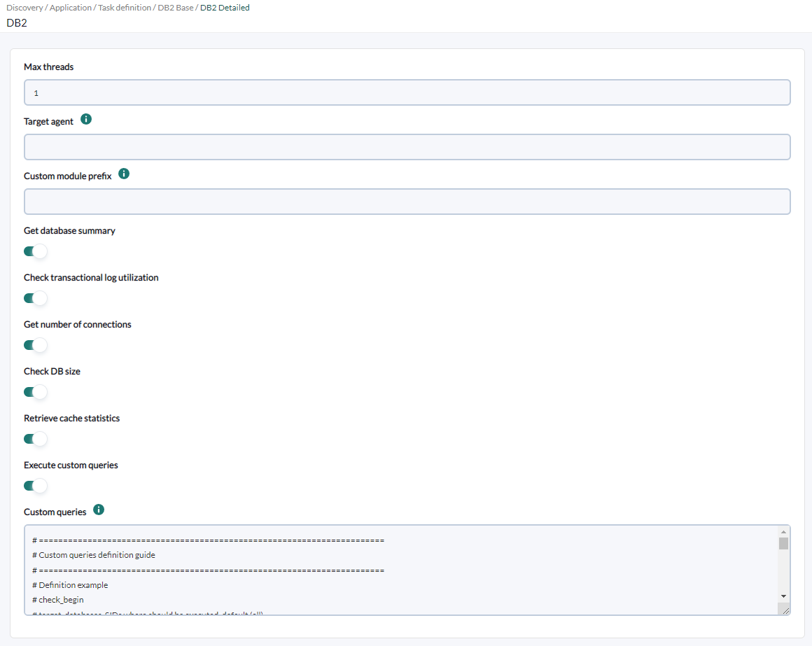Go to DB2 Base breadcrumb

click(x=176, y=8)
